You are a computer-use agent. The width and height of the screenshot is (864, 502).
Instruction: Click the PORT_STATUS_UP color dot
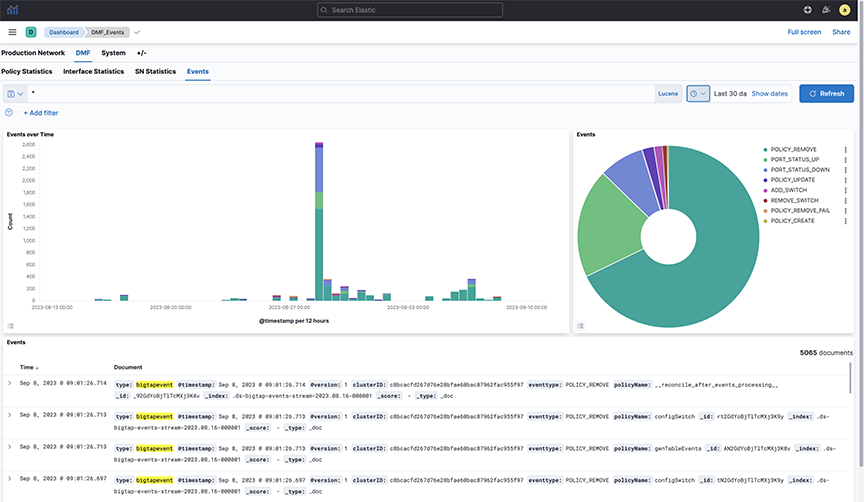[x=765, y=159]
